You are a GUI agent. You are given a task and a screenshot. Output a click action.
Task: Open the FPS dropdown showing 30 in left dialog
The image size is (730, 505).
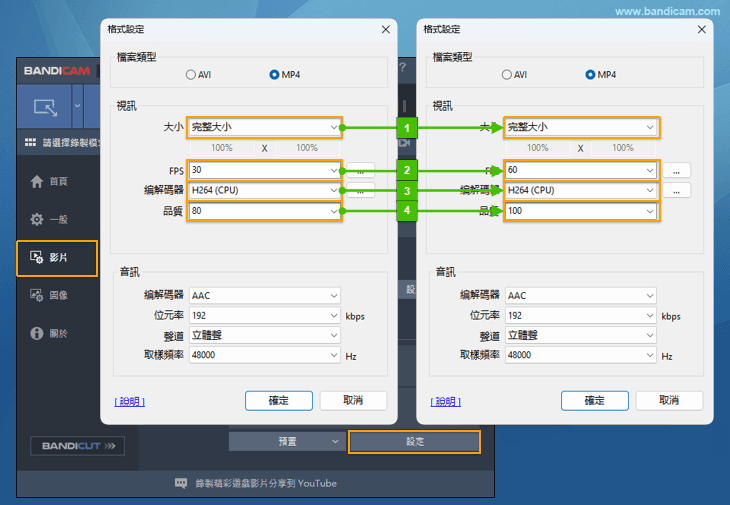(x=264, y=170)
